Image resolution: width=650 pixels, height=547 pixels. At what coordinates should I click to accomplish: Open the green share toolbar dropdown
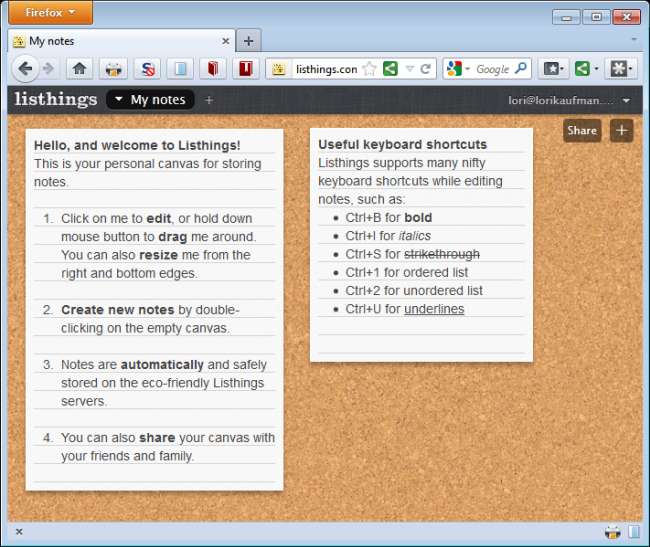tap(586, 68)
